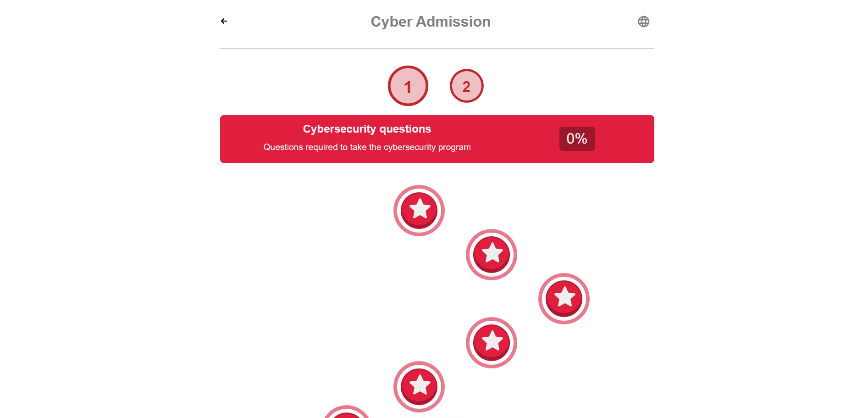The width and height of the screenshot is (868, 418).
Task: Open the second star level from top
Action: [x=492, y=255]
